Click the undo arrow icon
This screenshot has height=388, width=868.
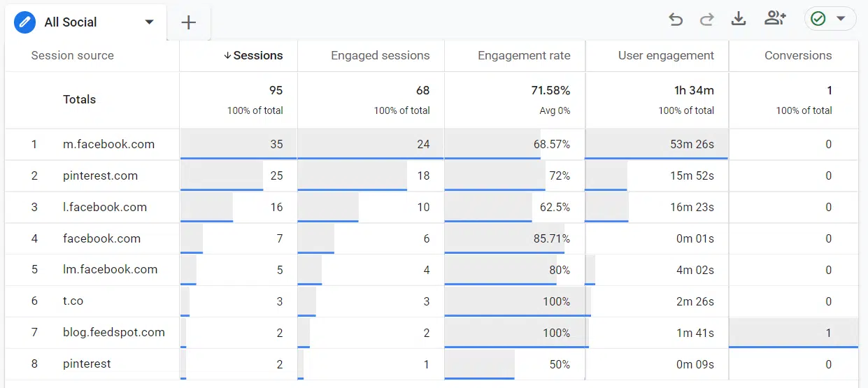click(676, 19)
